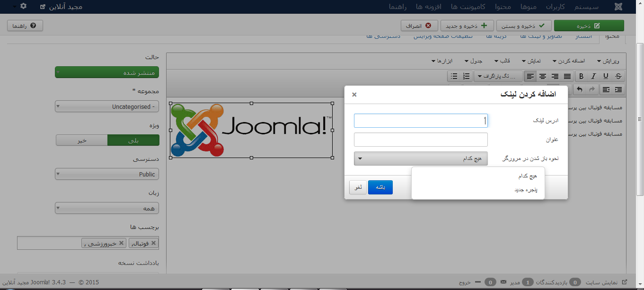The width and height of the screenshot is (644, 290).
Task: Toggle bold formatting in the editor
Action: tap(582, 76)
